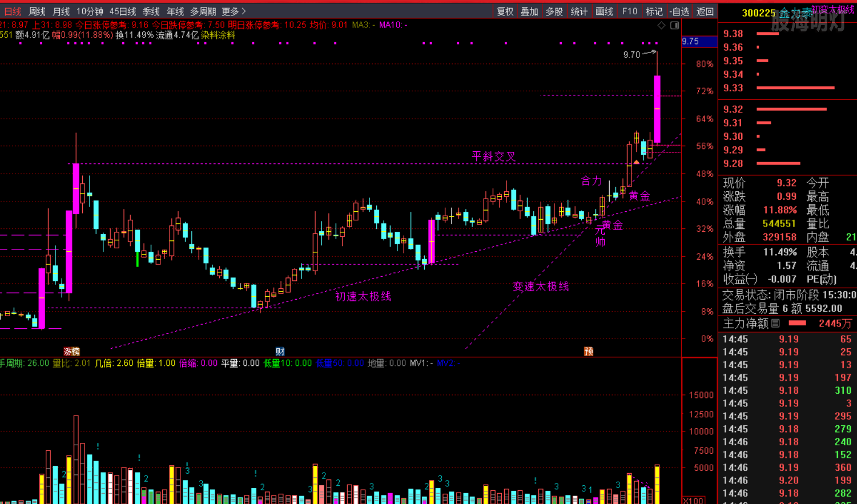The height and width of the screenshot is (504, 857).
Task: Open F10 company information
Action: pyautogui.click(x=630, y=11)
